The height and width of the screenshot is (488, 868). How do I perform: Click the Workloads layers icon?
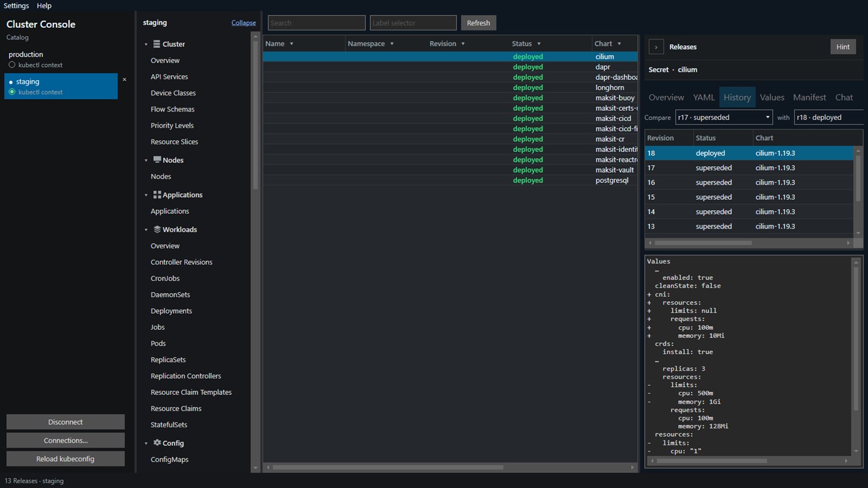click(157, 229)
